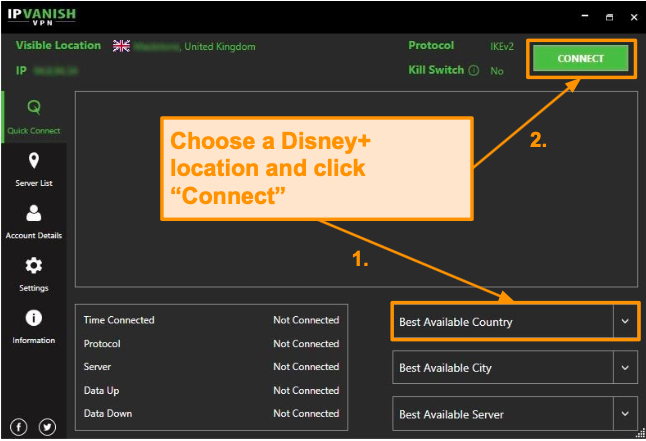Image resolution: width=646 pixels, height=441 pixels.
Task: Minimize the IPVanish window
Action: pos(585,16)
